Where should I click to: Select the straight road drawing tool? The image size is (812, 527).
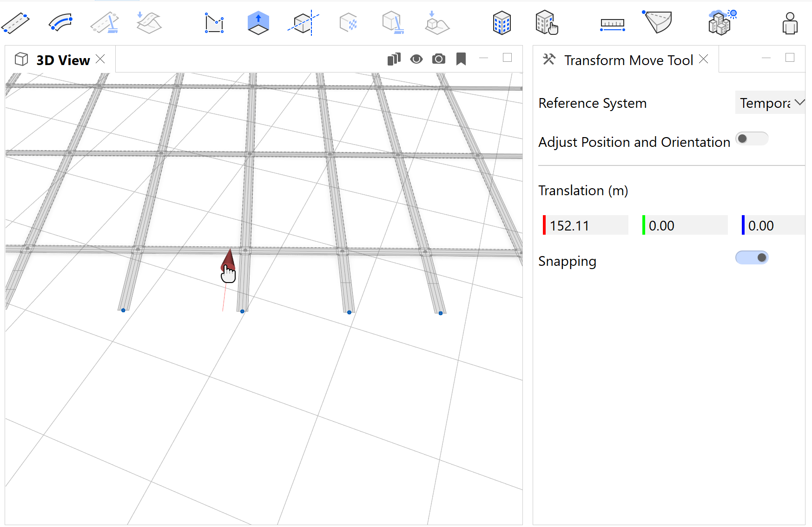[15, 21]
